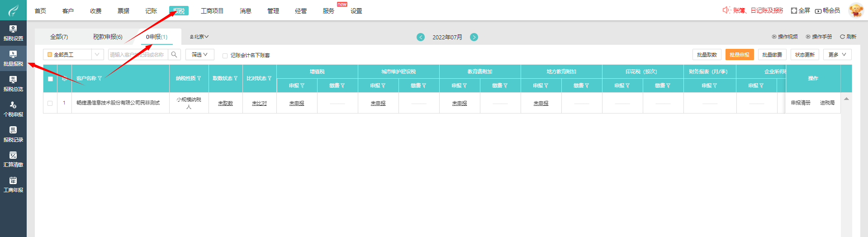
Task: Select the checkbox for row 1
Action: point(50,103)
